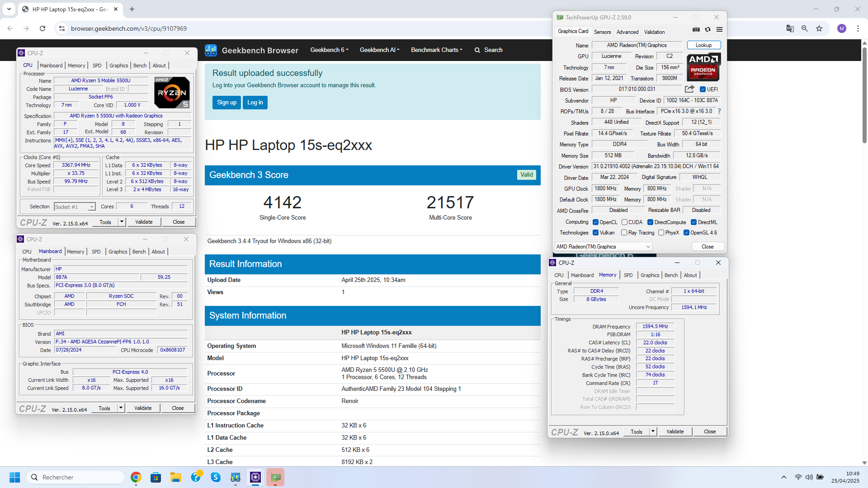
Task: Bookmark this page with the star icon
Action: click(x=819, y=28)
